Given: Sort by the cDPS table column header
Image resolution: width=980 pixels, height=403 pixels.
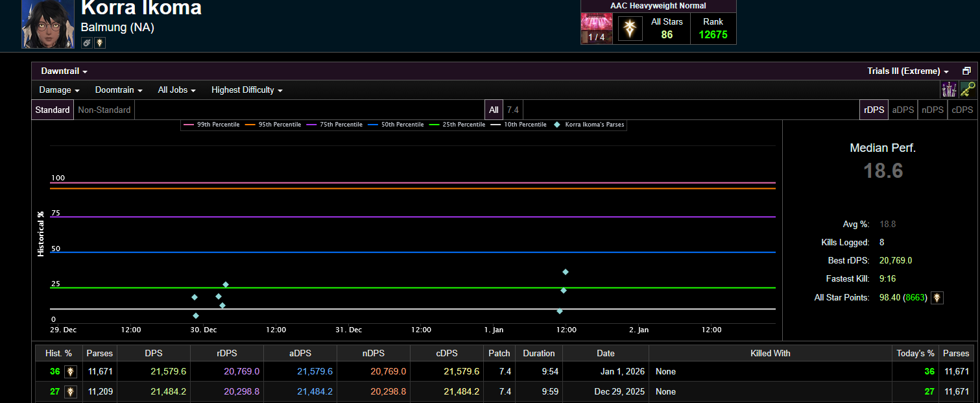Looking at the screenshot, I should 447,354.
